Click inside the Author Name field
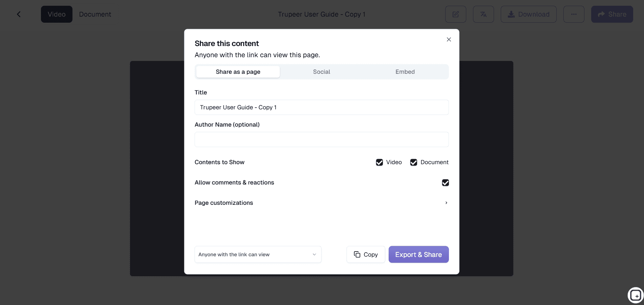644x305 pixels. point(321,139)
